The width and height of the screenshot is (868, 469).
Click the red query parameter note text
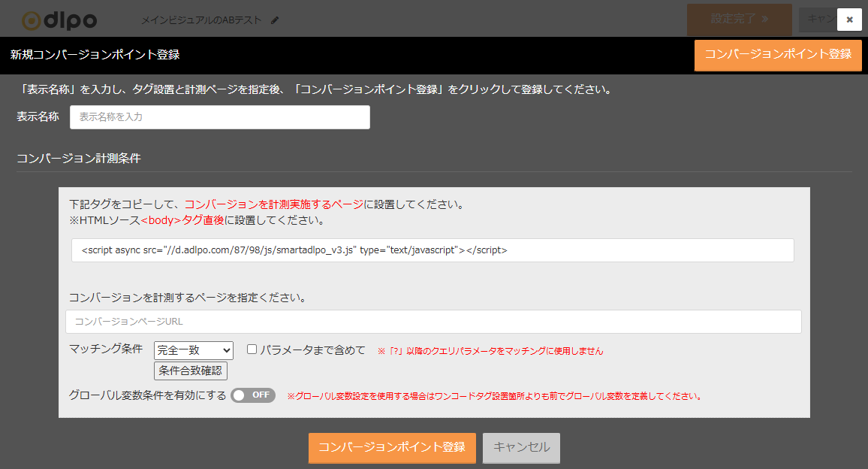point(490,351)
